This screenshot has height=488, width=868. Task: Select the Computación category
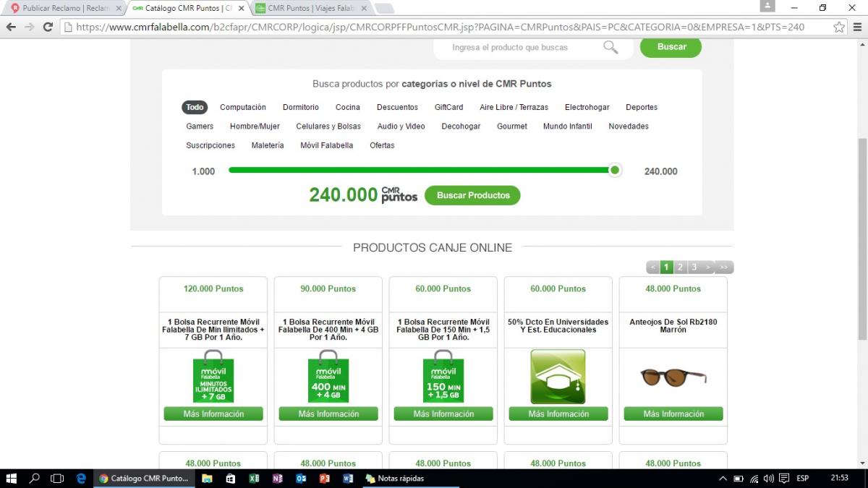[243, 107]
